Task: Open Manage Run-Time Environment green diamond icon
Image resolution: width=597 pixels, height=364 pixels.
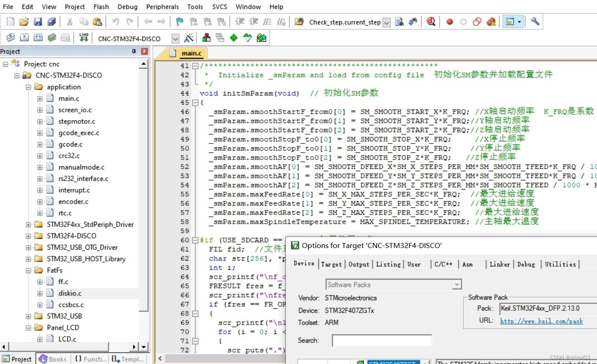Action: [234, 38]
